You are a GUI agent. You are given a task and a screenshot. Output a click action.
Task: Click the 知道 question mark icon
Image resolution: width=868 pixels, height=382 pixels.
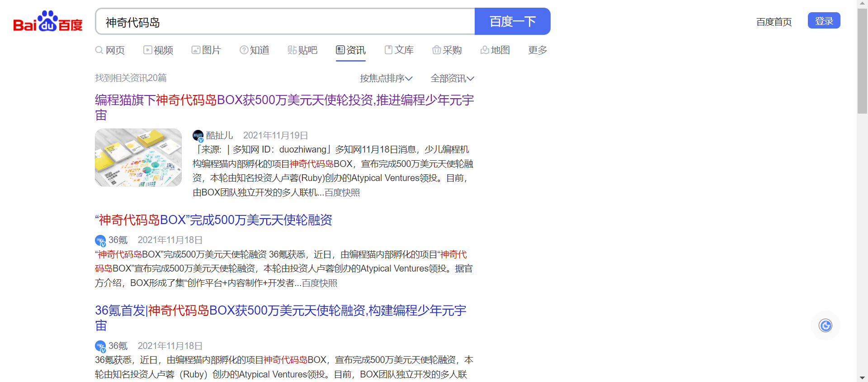click(244, 50)
